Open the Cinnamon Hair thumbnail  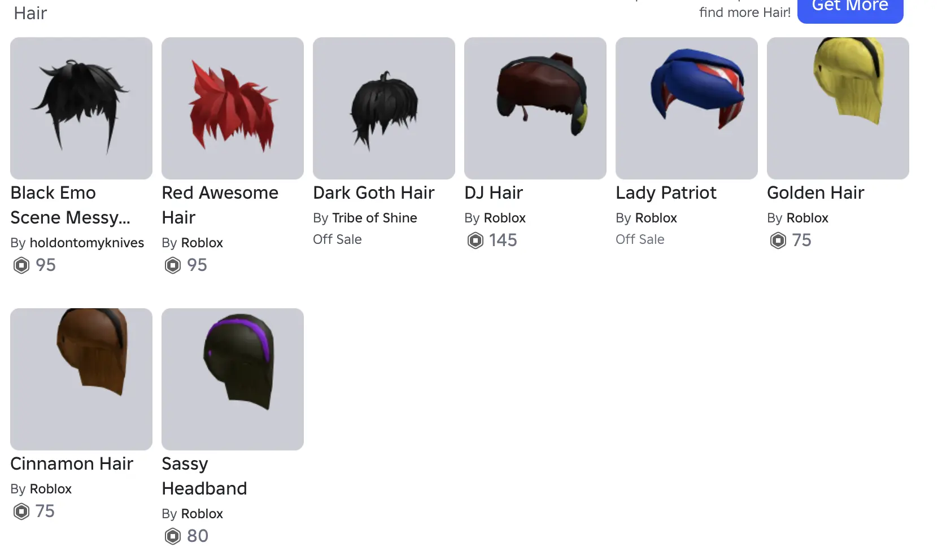tap(81, 379)
